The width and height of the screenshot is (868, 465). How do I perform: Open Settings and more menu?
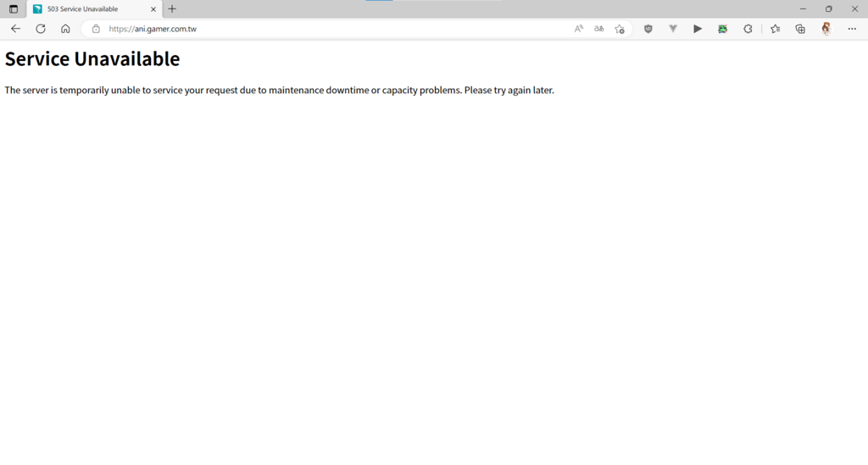pyautogui.click(x=852, y=29)
